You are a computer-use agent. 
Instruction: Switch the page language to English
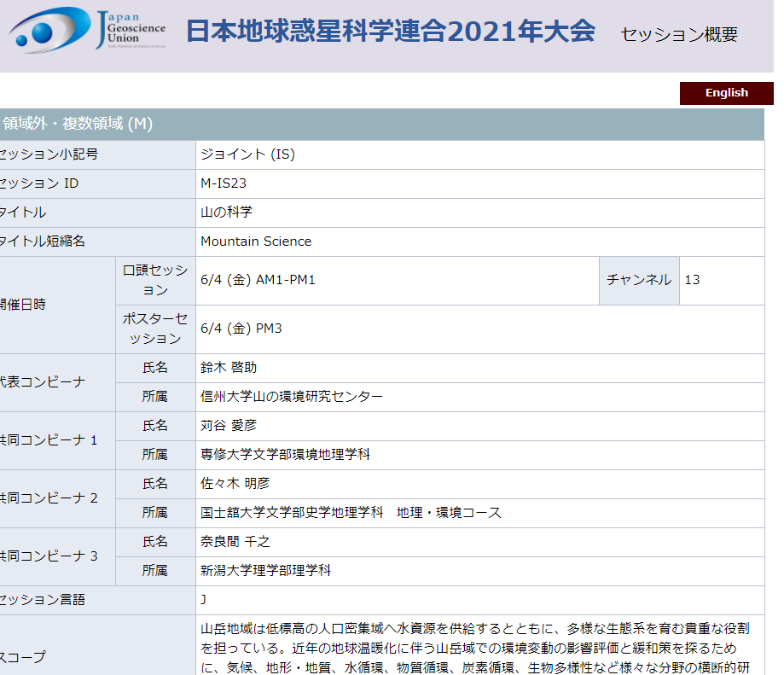tap(726, 93)
